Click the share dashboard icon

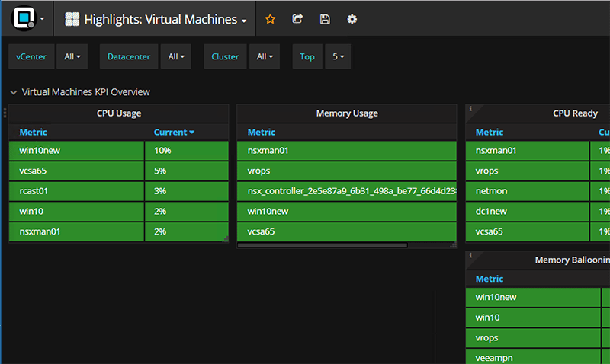click(x=297, y=19)
